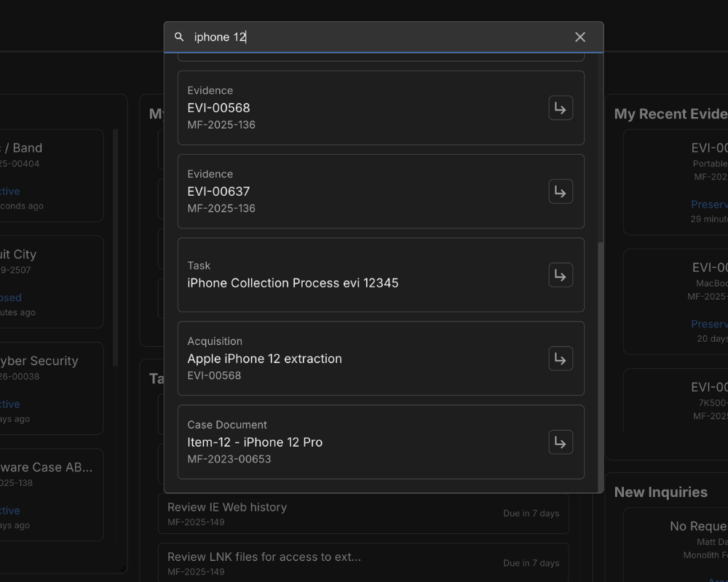Click the search input containing iphone 12
The width and height of the screenshot is (728, 582).
[x=328, y=36]
